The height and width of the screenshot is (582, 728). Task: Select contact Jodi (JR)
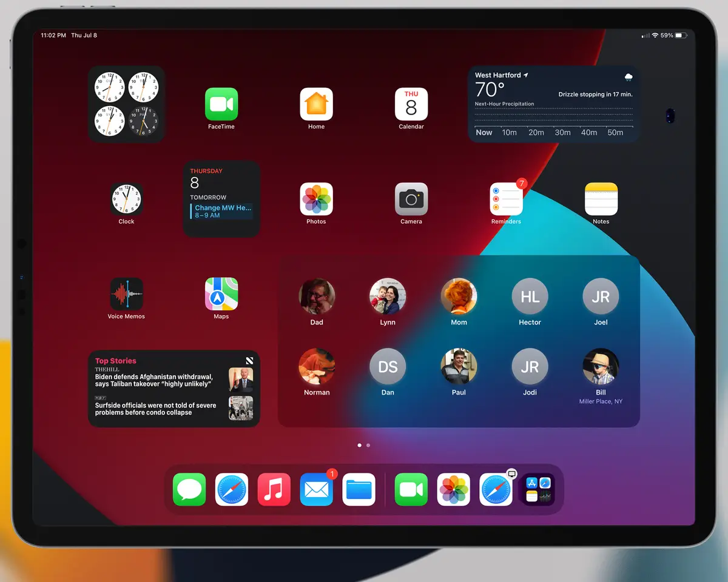pos(530,366)
